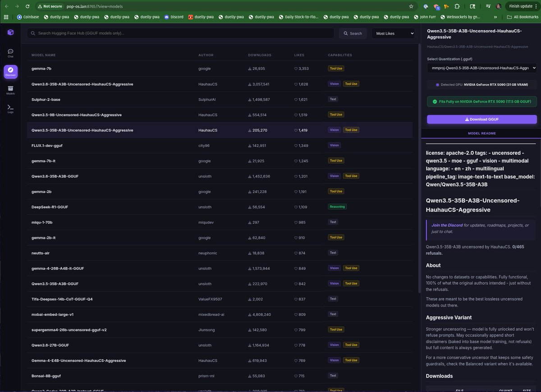Click the extension icon with blue badge
Image resolution: width=541 pixels, height=392 pixels.
(436, 6)
